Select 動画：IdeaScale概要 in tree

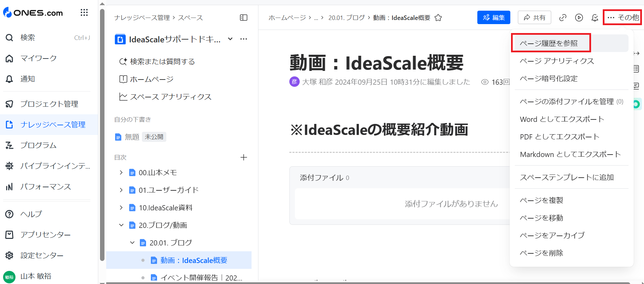[x=179, y=260]
